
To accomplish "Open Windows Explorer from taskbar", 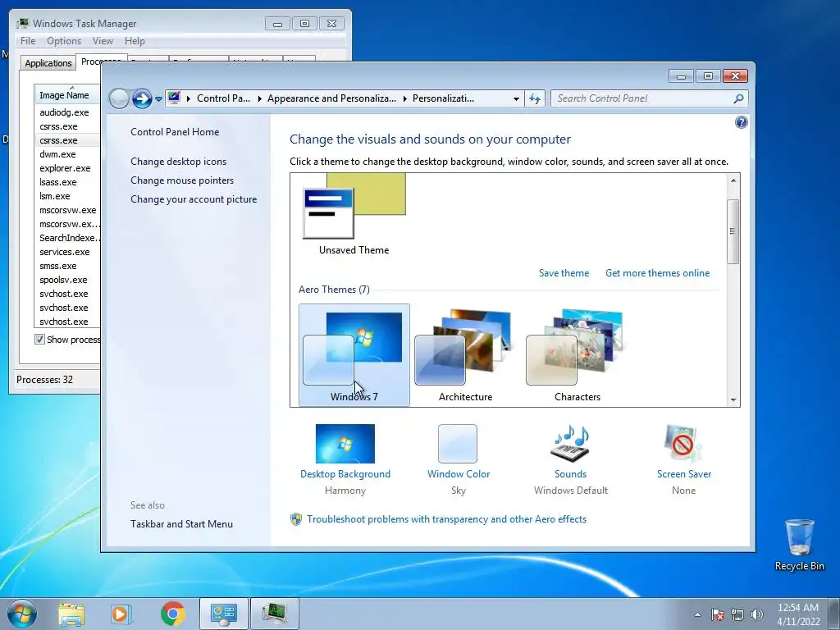I will [x=71, y=614].
